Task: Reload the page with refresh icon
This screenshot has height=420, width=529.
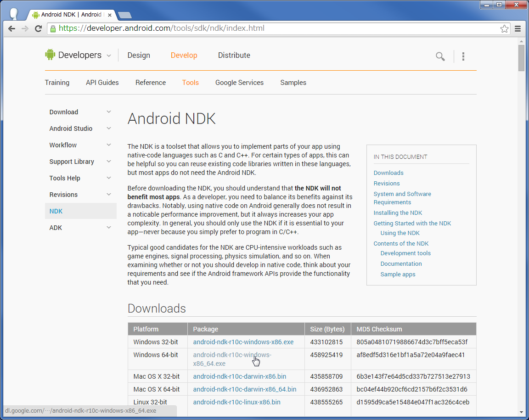Action: [39, 28]
